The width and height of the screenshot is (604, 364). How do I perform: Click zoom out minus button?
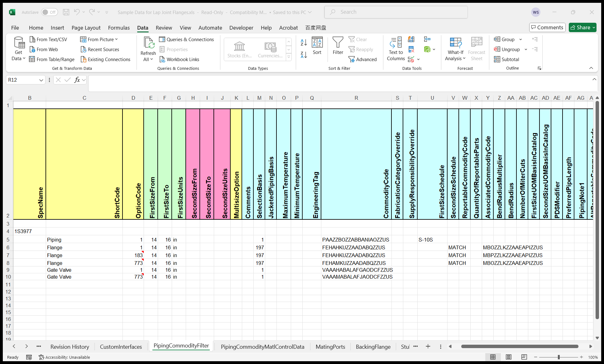(536, 357)
